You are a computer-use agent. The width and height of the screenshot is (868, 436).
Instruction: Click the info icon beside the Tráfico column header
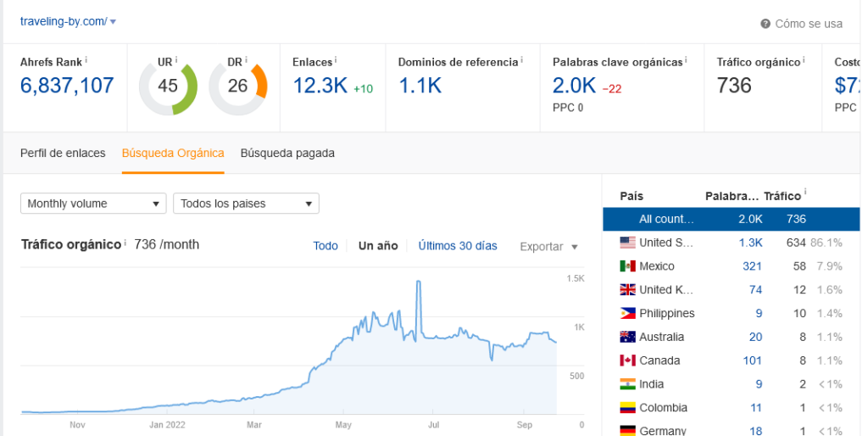pos(805,193)
